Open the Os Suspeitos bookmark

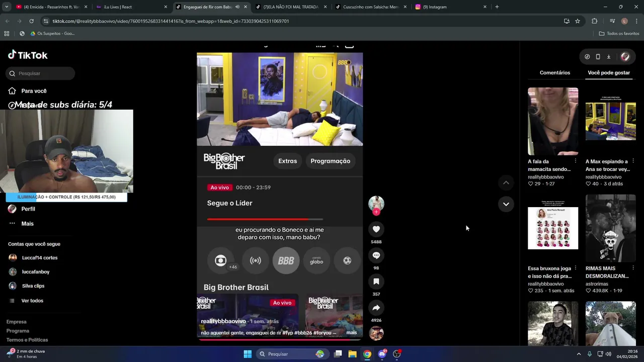click(x=52, y=34)
